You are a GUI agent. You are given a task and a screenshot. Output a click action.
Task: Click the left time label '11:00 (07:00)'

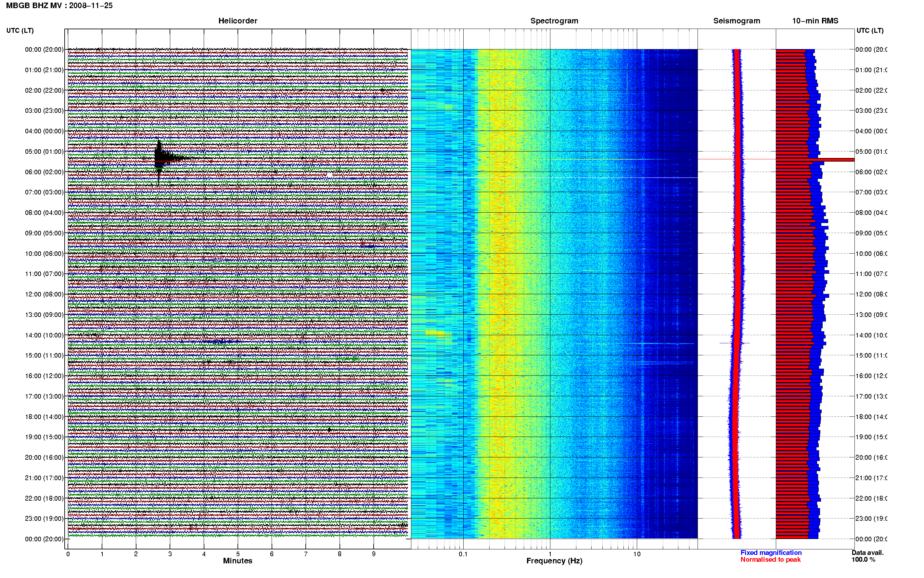point(44,274)
